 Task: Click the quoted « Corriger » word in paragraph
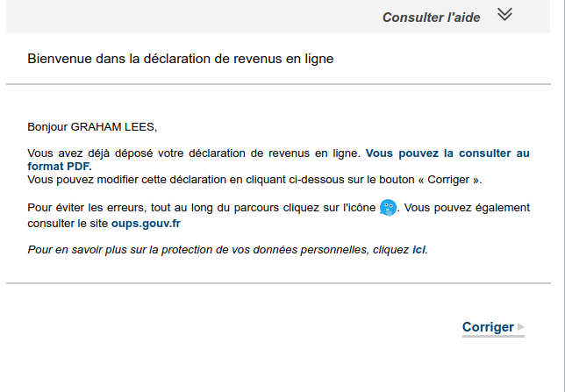coord(453,179)
